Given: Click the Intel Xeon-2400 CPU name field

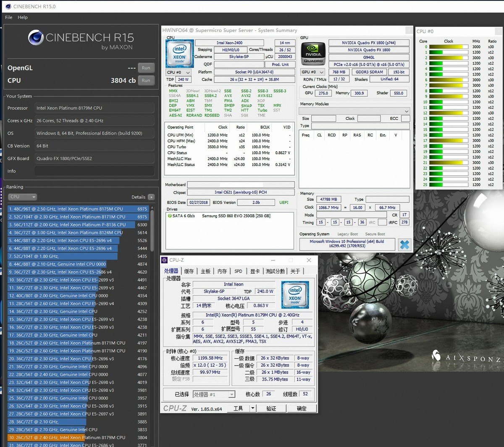Looking at the screenshot, I should 229,43.
